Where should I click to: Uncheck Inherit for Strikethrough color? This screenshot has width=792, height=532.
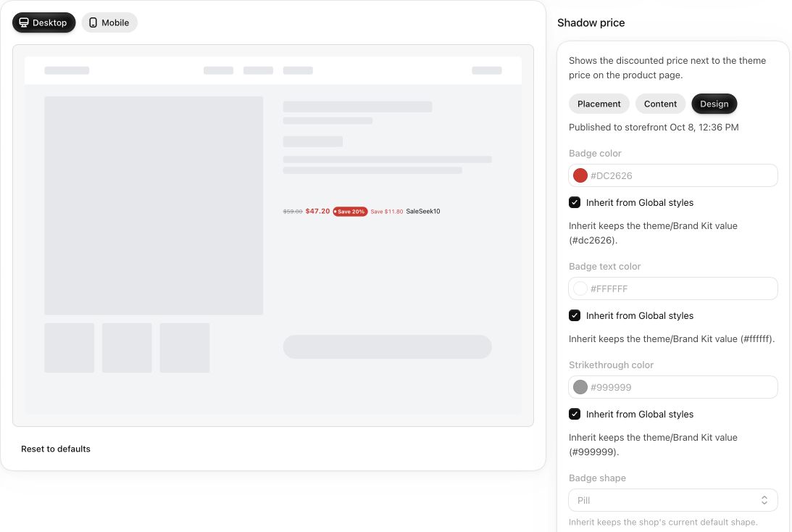[x=575, y=415]
